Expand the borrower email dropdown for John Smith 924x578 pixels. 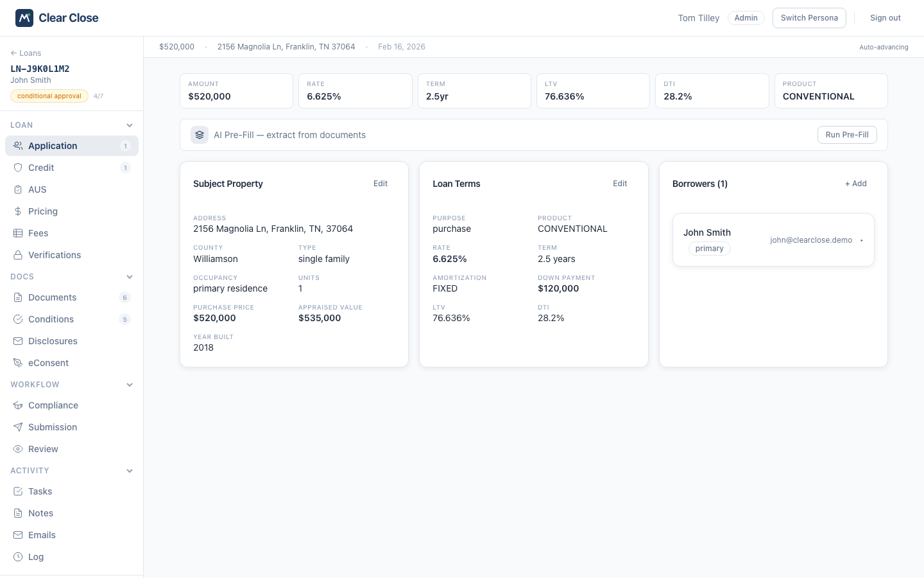pyautogui.click(x=862, y=240)
